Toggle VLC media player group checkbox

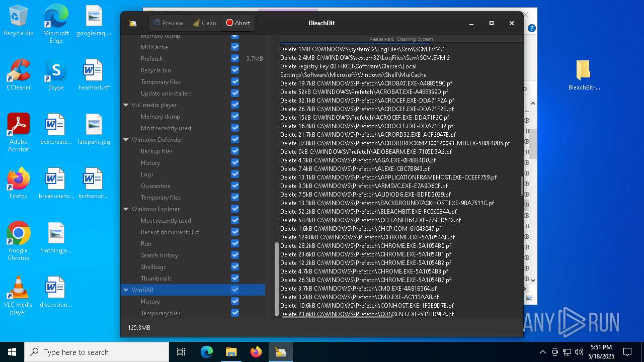coord(235,105)
